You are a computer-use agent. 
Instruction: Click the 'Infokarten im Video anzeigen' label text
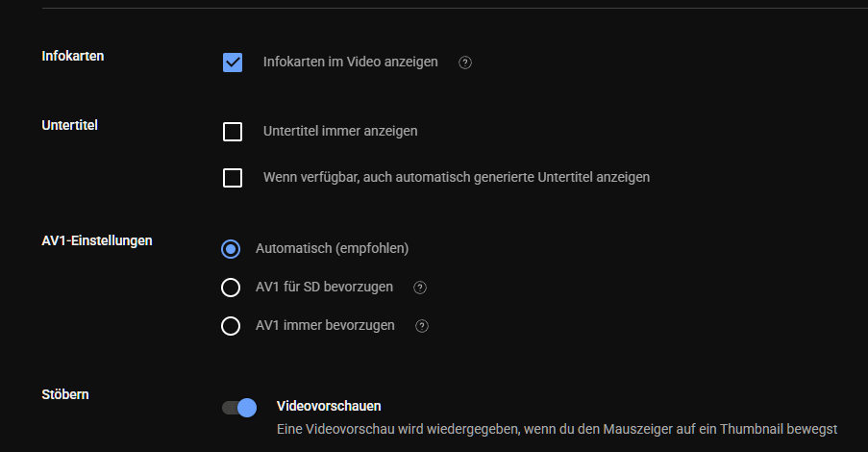click(x=350, y=62)
